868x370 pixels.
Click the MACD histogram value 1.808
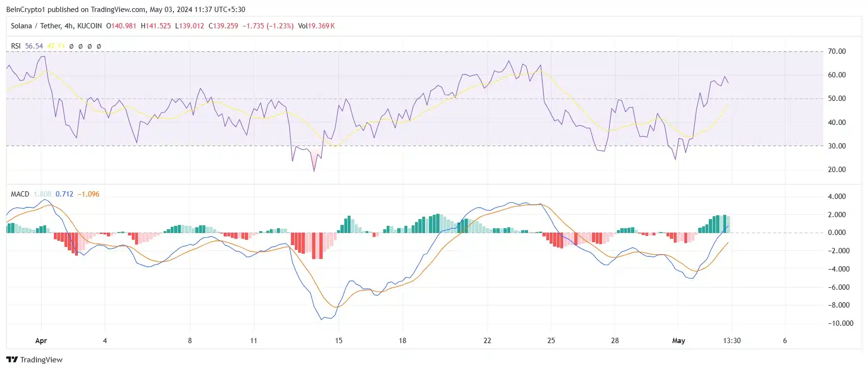pyautogui.click(x=42, y=194)
